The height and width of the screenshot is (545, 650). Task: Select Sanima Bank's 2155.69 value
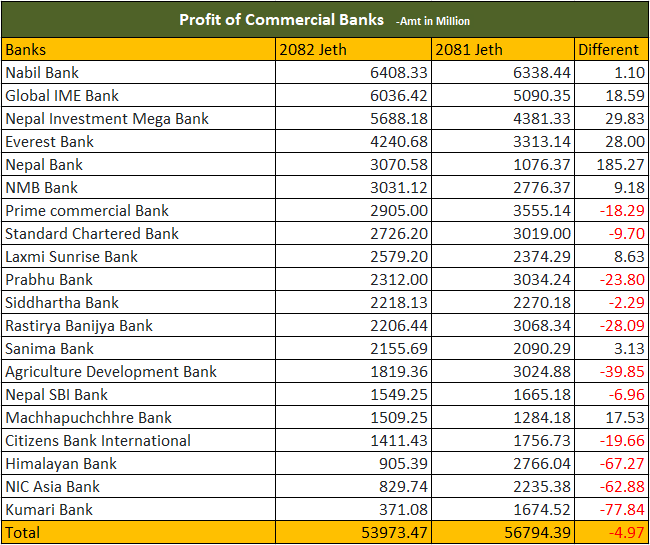click(x=354, y=349)
